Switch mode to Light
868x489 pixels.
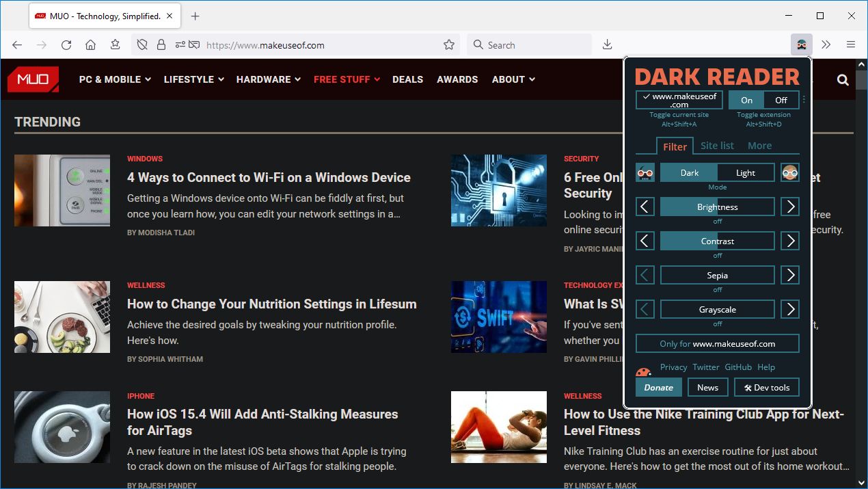(x=745, y=172)
